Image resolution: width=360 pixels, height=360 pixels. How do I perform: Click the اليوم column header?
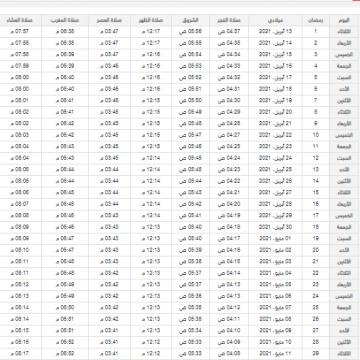[x=344, y=20]
